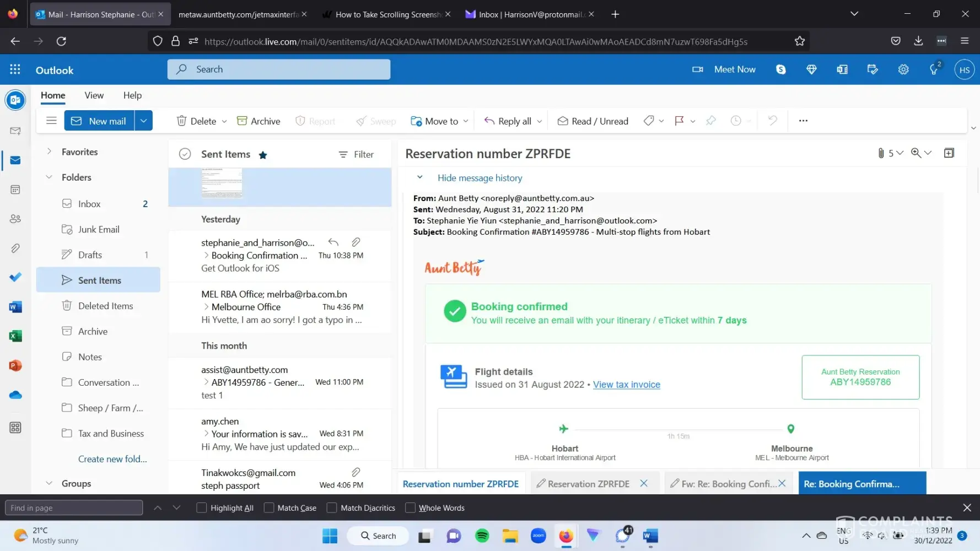This screenshot has width=980, height=551.
Task: Click the Find in page field
Action: click(x=74, y=508)
